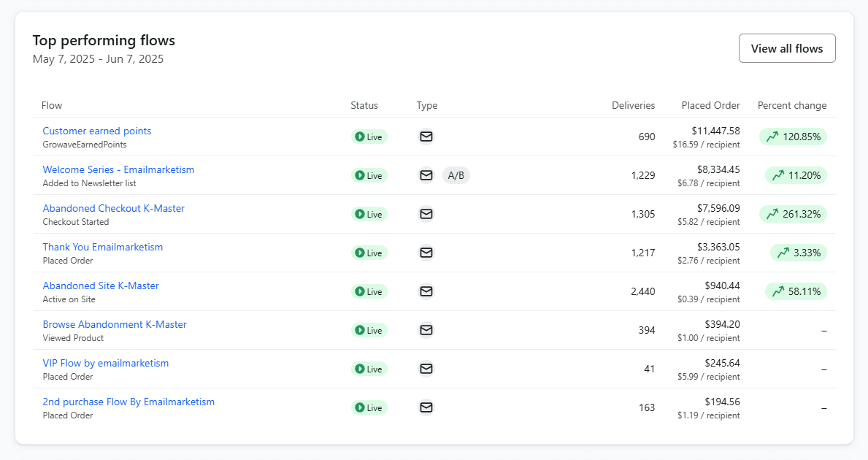Click email icon for 2nd purchase Flow
This screenshot has height=460, width=868.
426,407
